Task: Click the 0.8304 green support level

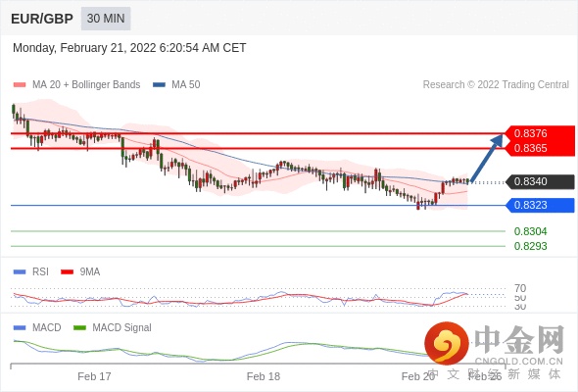Action: [x=530, y=231]
